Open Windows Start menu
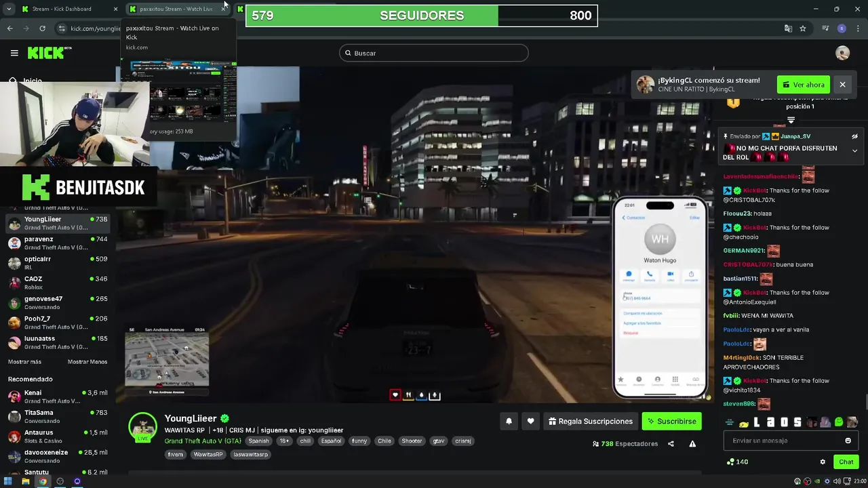This screenshot has height=488, width=868. (x=9, y=481)
